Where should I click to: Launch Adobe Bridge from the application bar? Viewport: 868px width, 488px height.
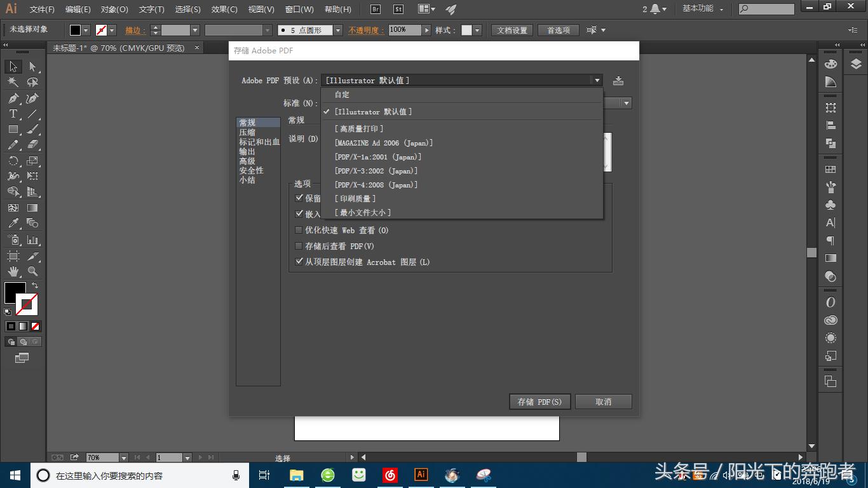374,9
